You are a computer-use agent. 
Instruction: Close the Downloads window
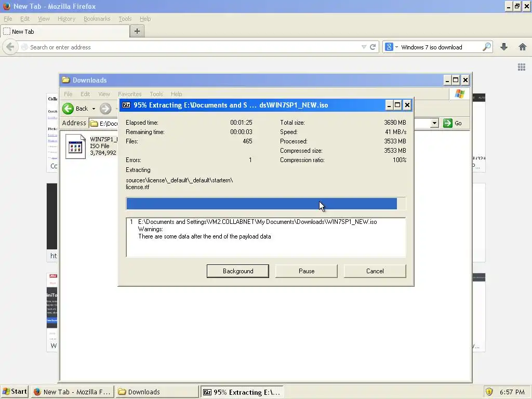point(465,81)
